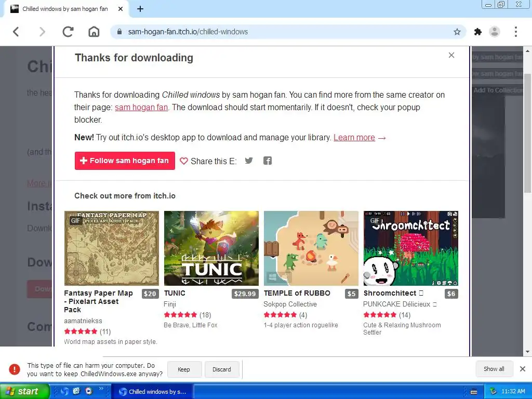Viewport: 532px width, 399px height.
Task: Click the $29.99 price tag on TUNIC
Action: [x=245, y=294]
